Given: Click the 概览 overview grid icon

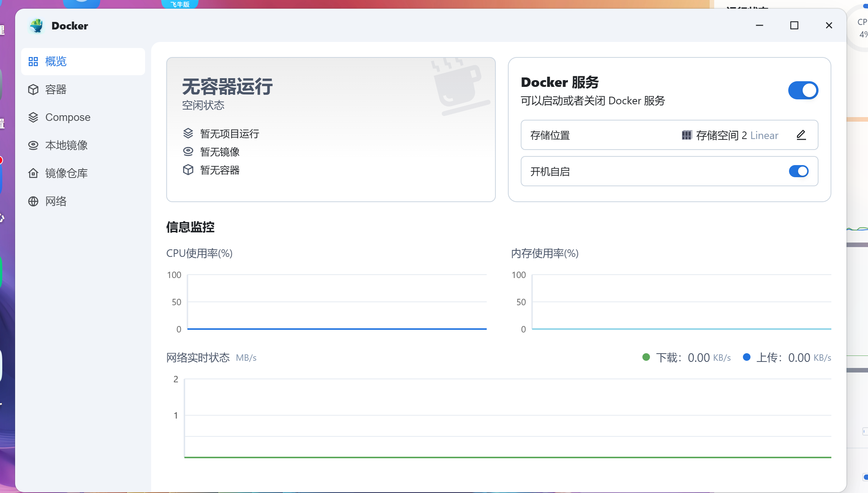Looking at the screenshot, I should [x=33, y=61].
